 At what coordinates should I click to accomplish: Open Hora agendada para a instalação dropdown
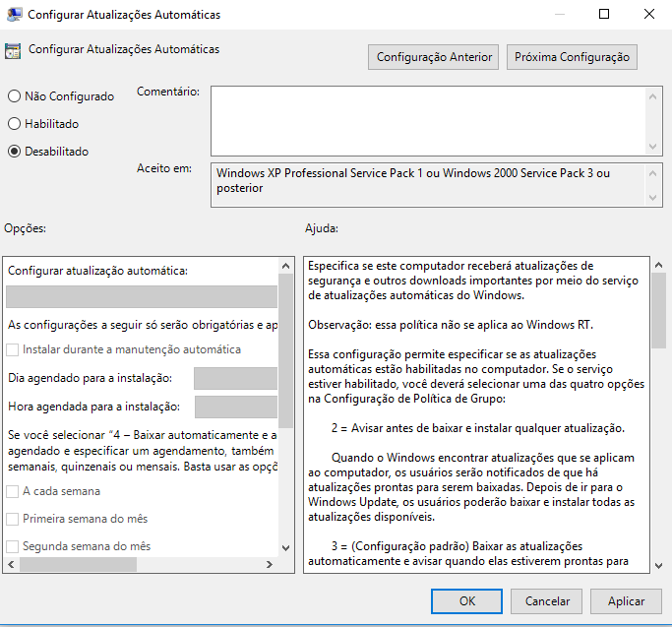(x=236, y=407)
